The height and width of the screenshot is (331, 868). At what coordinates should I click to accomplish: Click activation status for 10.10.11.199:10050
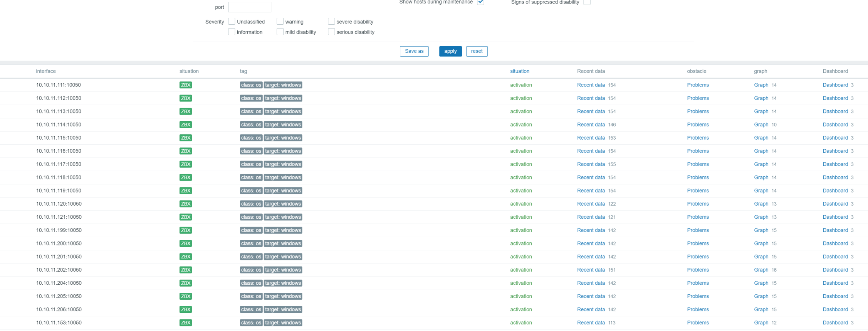[x=521, y=230]
